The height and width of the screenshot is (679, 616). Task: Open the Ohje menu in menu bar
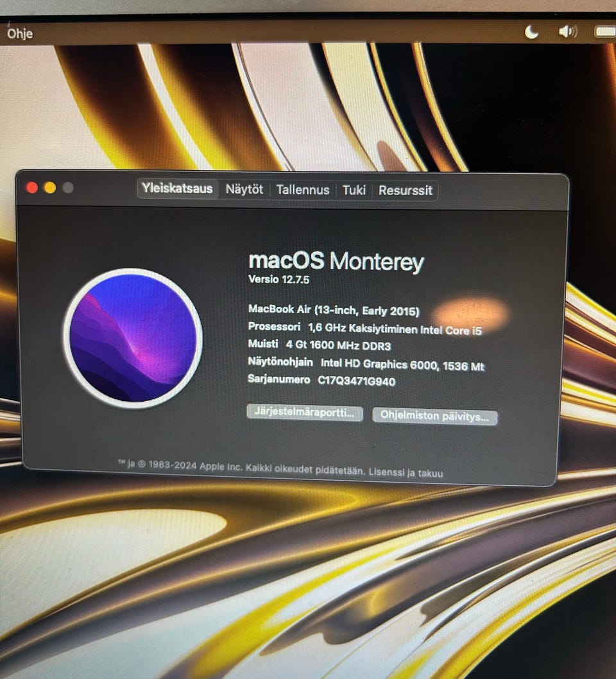coord(20,34)
